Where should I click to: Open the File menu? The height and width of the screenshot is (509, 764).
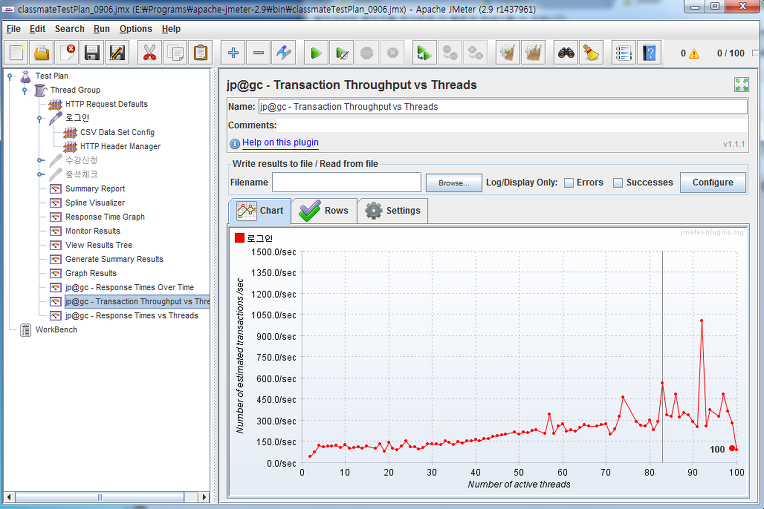coord(13,29)
